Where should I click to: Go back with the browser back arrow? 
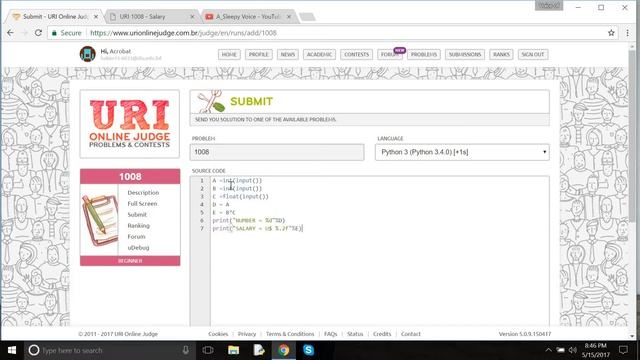tap(10, 33)
